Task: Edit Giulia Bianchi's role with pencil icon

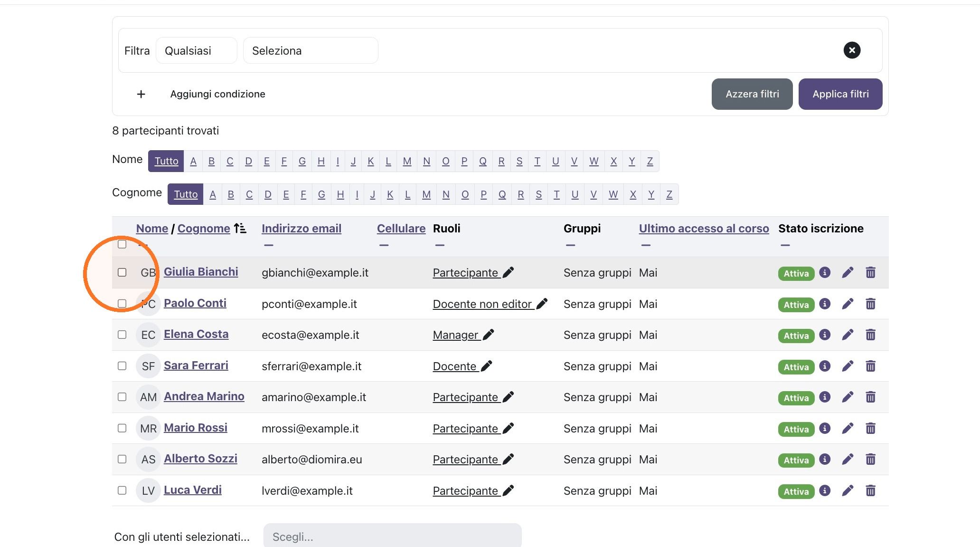Action: point(508,272)
